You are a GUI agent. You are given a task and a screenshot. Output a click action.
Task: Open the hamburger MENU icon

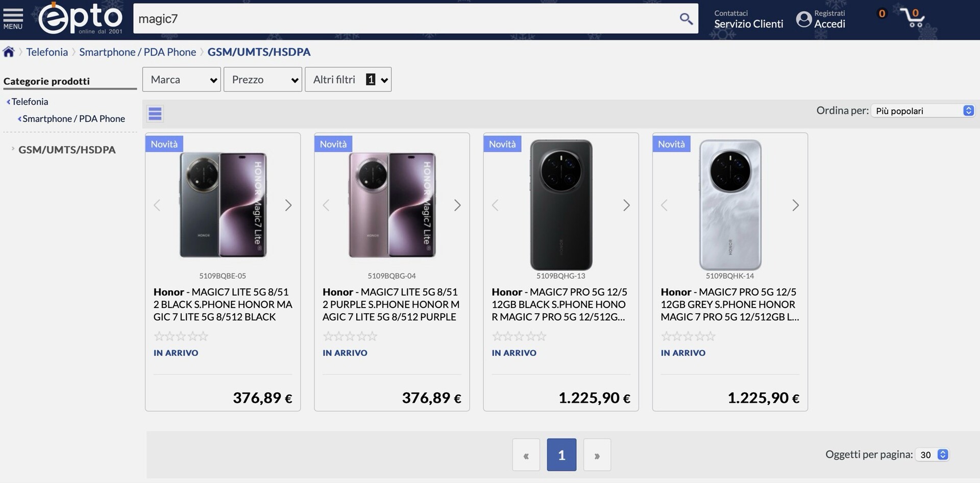click(13, 18)
